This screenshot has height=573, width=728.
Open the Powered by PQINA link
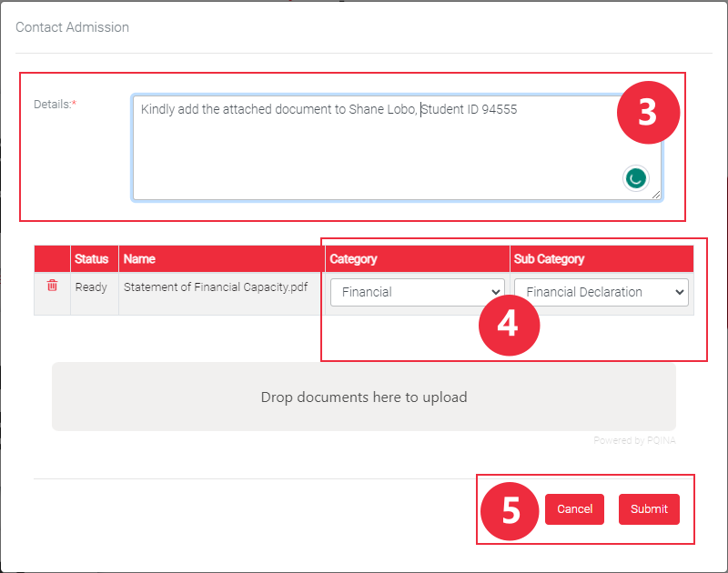click(x=634, y=440)
